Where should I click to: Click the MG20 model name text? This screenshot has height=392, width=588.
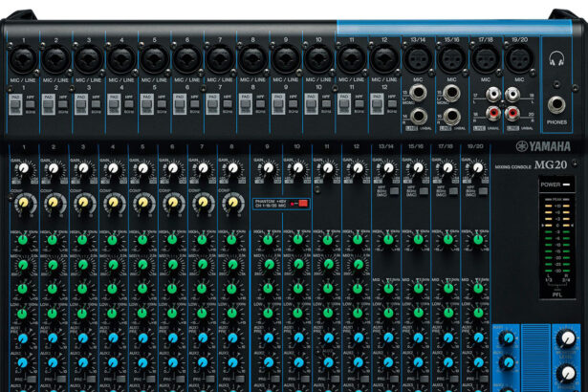pos(551,164)
